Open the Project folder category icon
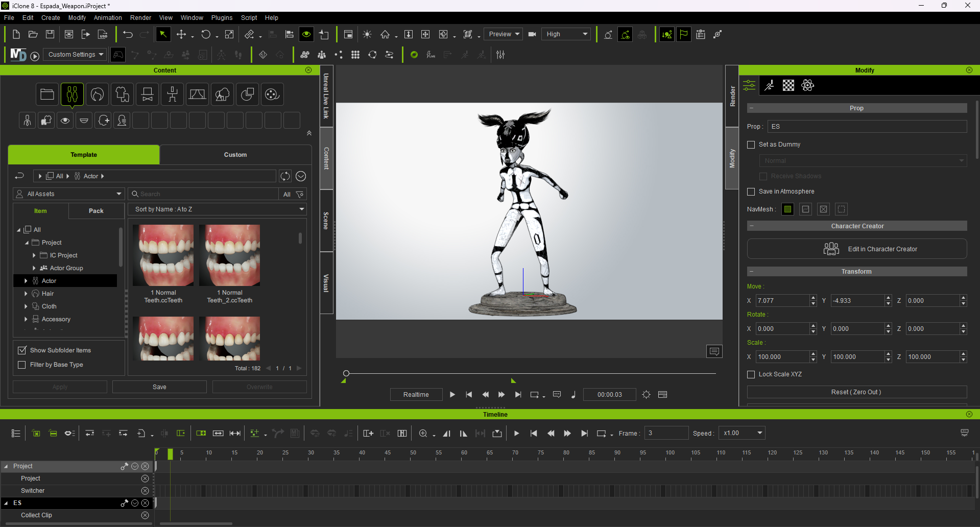Screen dimensions: 980x527 (x=47, y=94)
